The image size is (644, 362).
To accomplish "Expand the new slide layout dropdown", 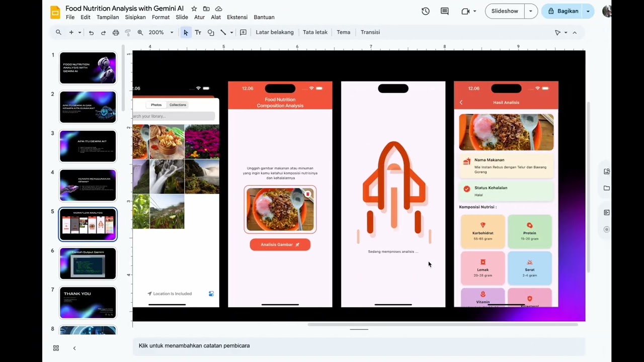I will pos(79,32).
